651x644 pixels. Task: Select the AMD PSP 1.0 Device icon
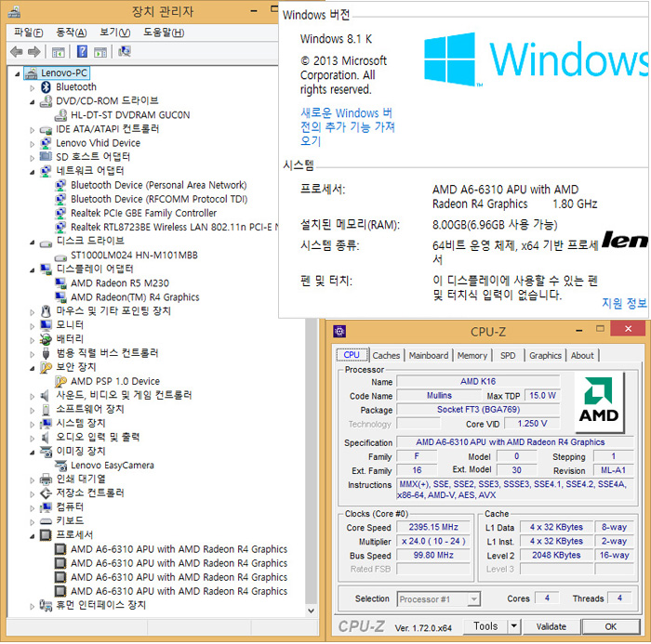coord(60,381)
